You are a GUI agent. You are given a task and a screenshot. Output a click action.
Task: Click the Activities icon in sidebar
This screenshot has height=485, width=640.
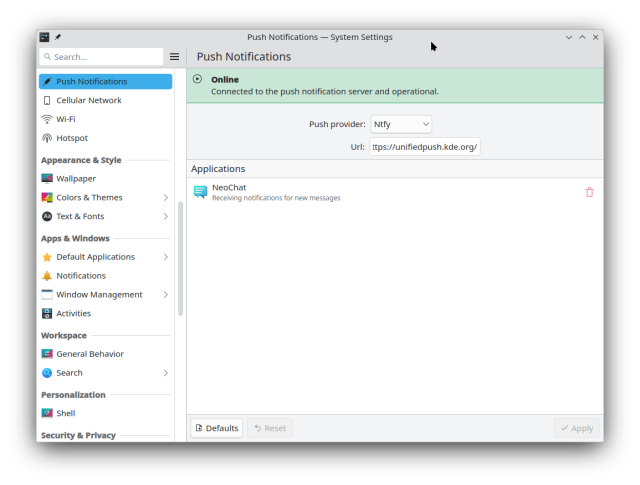point(47,313)
